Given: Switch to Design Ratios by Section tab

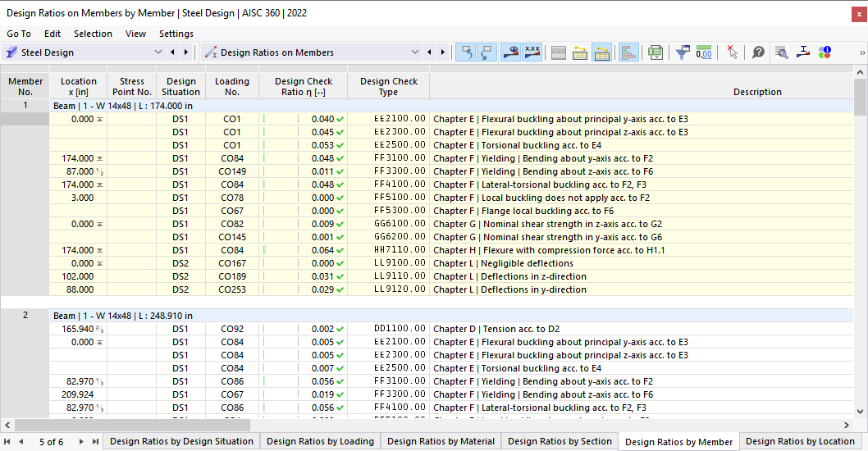Looking at the screenshot, I should 560,441.
